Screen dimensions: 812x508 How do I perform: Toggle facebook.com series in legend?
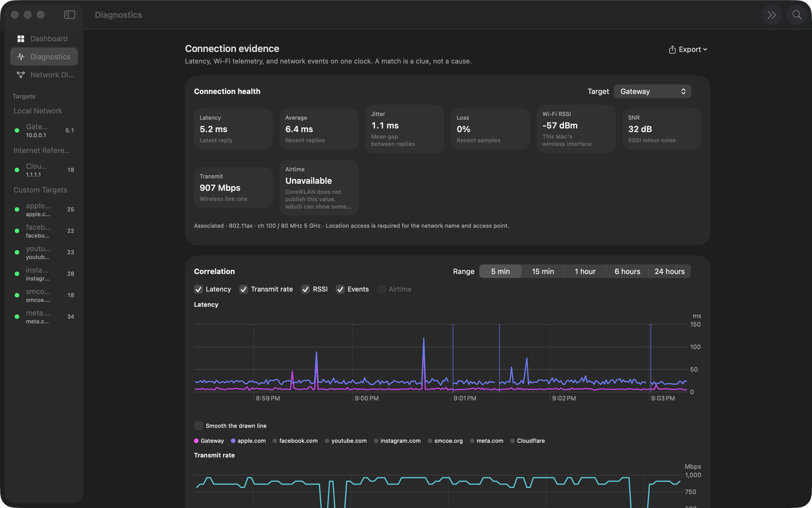click(295, 441)
